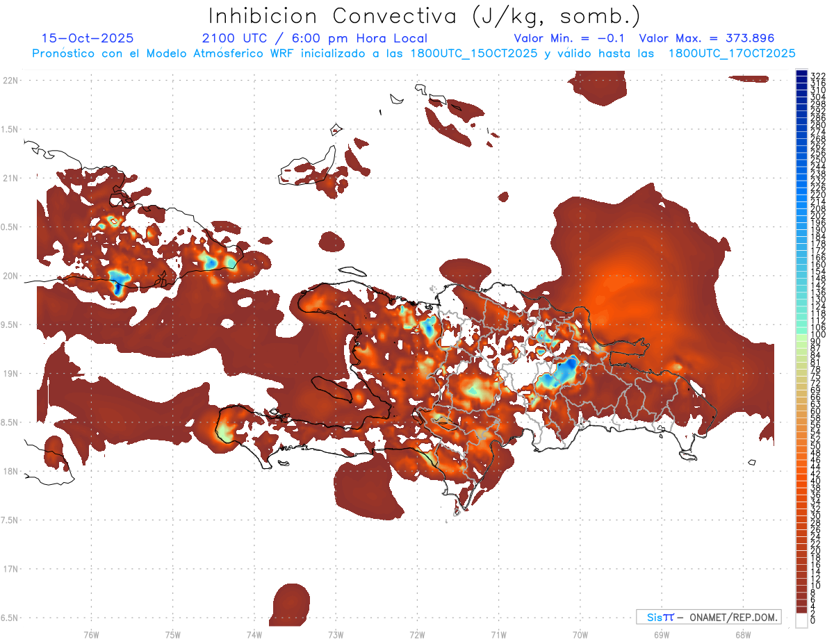The height and width of the screenshot is (644, 834).
Task: Click the 19N latitude label
Action: 10,373
